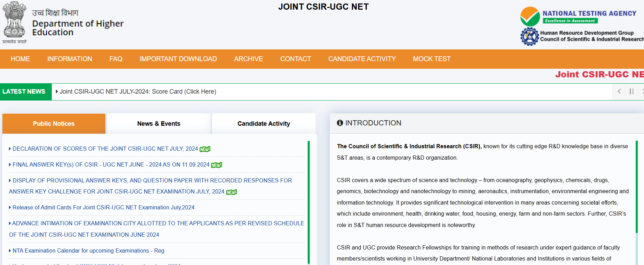Image resolution: width=644 pixels, height=265 pixels.
Task: Click the Public Notices list green scrollbar
Action: 309,202
